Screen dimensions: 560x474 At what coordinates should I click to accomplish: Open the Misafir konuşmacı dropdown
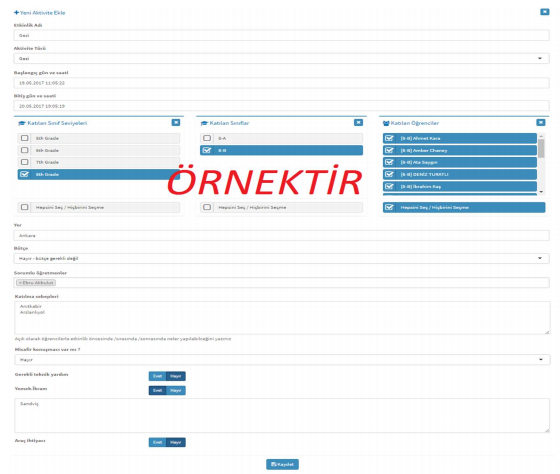[282, 360]
